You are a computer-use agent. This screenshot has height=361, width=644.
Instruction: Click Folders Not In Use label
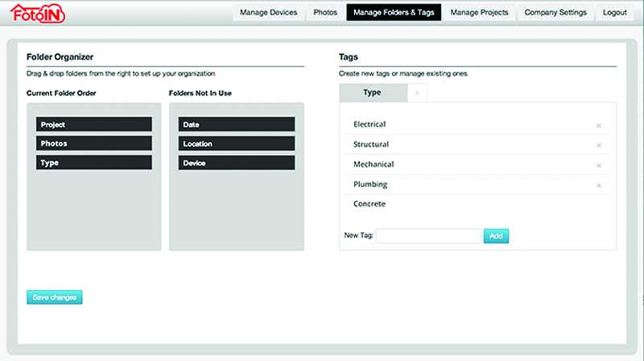200,93
